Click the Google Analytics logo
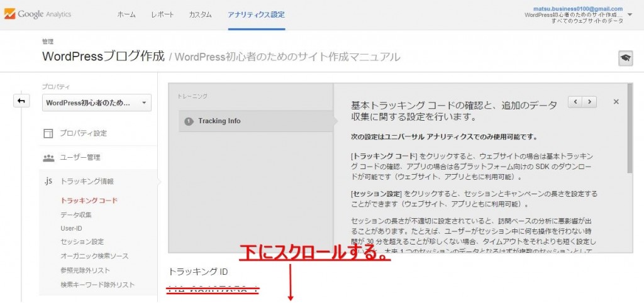This screenshot has height=303, width=644. click(x=38, y=14)
